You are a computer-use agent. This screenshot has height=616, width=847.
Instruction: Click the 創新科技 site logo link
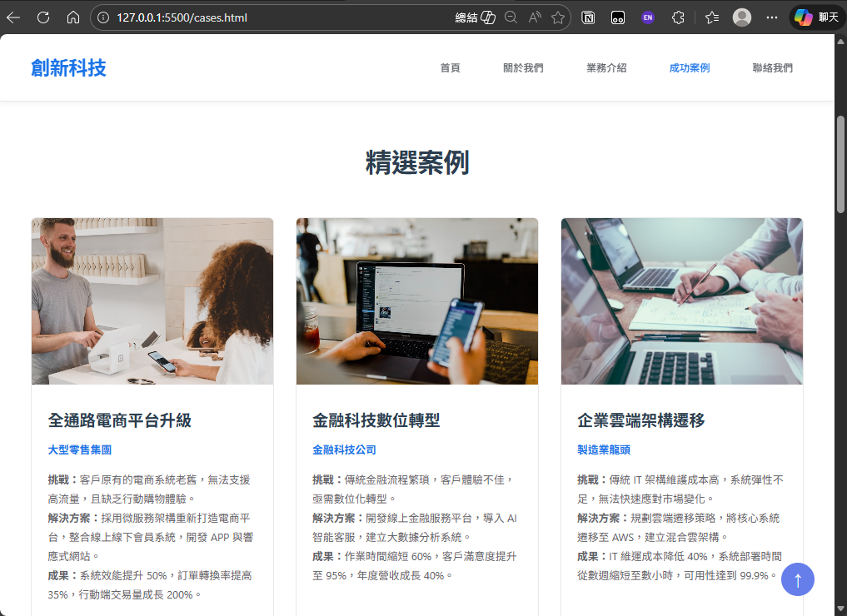tap(69, 68)
